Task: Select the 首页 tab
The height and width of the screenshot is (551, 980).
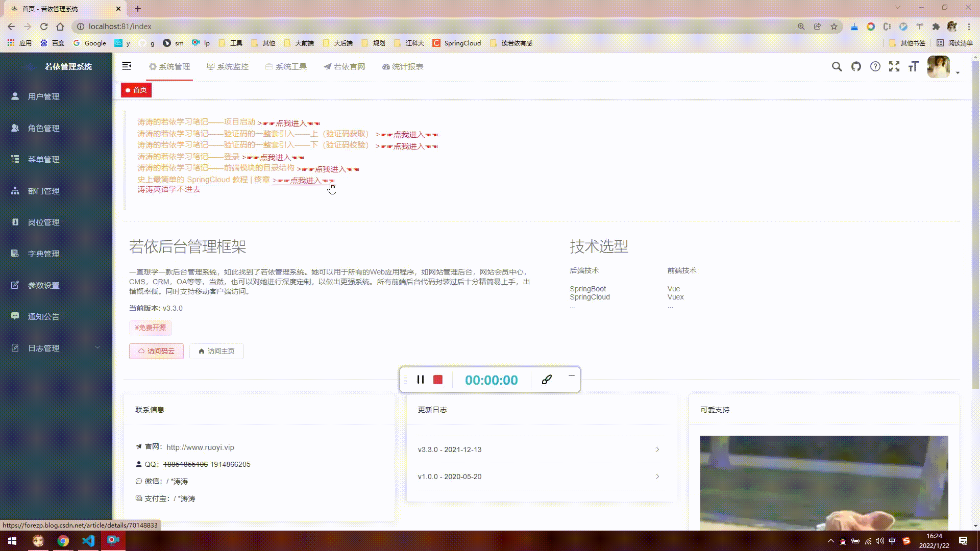Action: tap(136, 90)
